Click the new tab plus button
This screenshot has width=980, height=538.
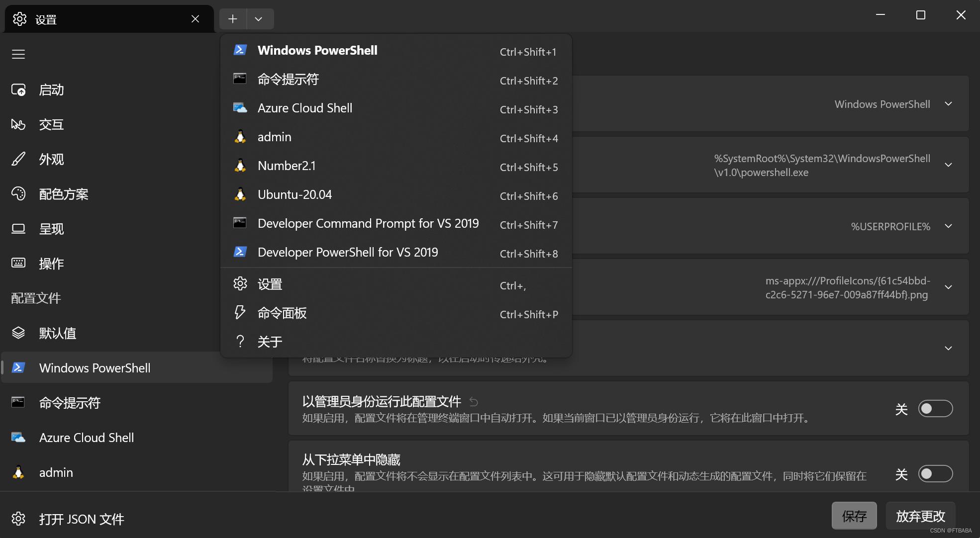click(x=233, y=19)
